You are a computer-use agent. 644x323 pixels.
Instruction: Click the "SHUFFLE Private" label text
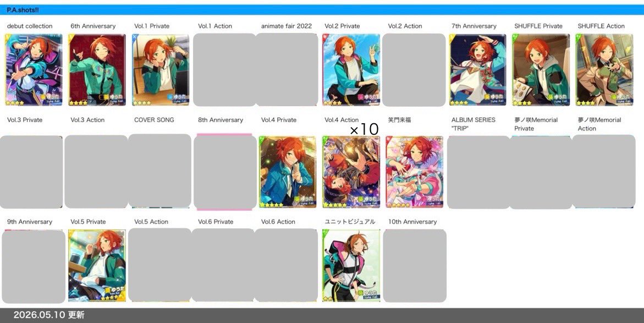(538, 26)
